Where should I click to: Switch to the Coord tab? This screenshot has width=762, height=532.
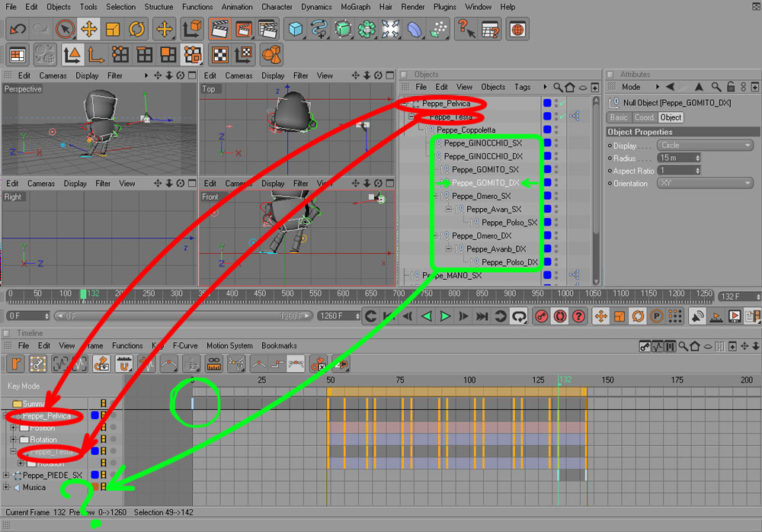[x=644, y=117]
